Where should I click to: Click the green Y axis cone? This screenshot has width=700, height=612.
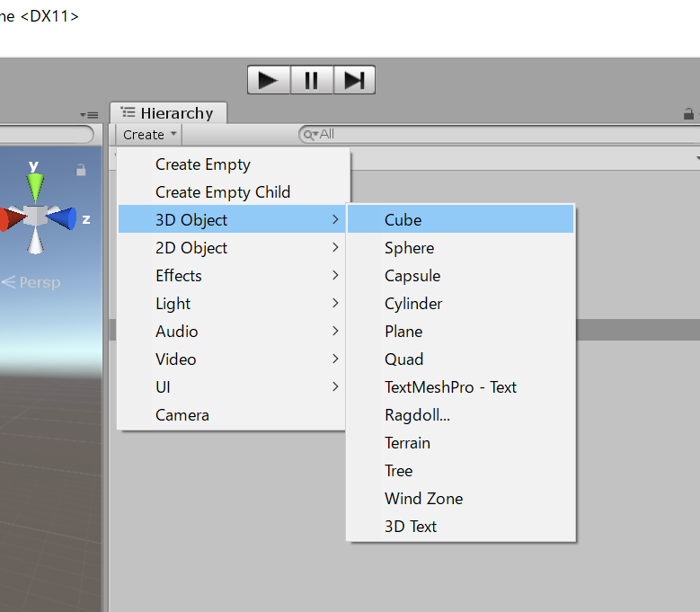35,186
